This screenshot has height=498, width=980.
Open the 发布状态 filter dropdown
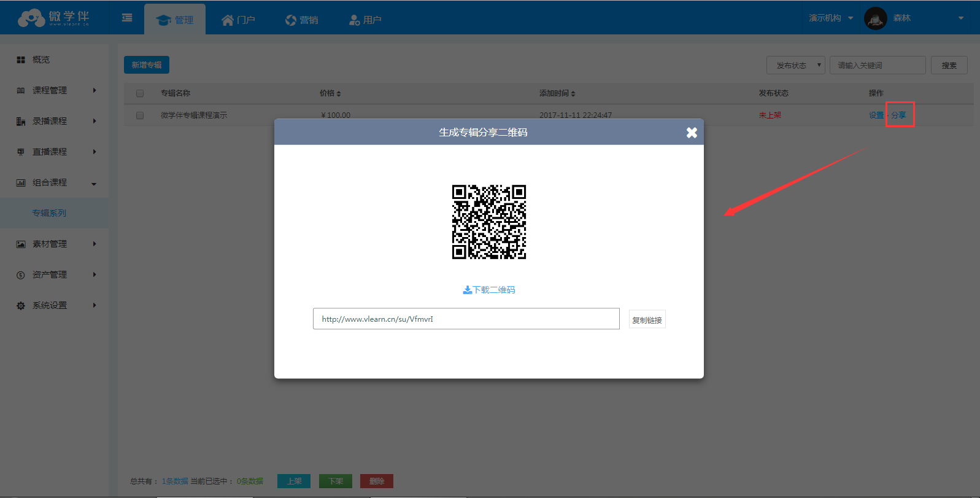pyautogui.click(x=796, y=65)
